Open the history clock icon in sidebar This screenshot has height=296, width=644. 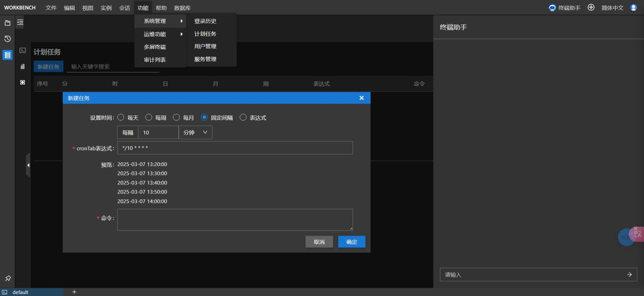click(x=7, y=39)
